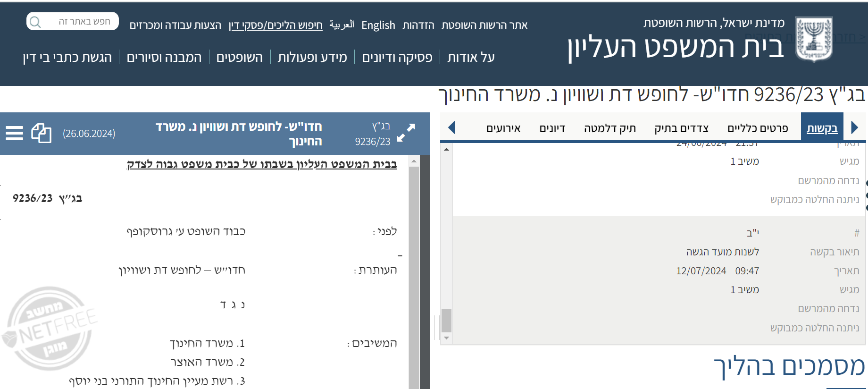Image resolution: width=868 pixels, height=389 pixels.
Task: Click the 'בית המשפט העליון' site title
Action: coord(676,48)
